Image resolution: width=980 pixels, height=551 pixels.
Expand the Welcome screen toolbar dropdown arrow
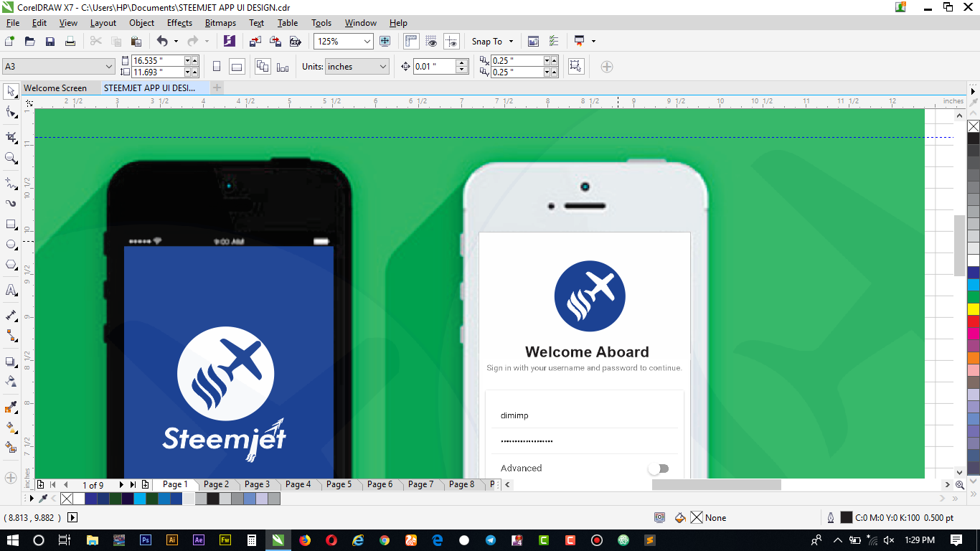coord(593,42)
